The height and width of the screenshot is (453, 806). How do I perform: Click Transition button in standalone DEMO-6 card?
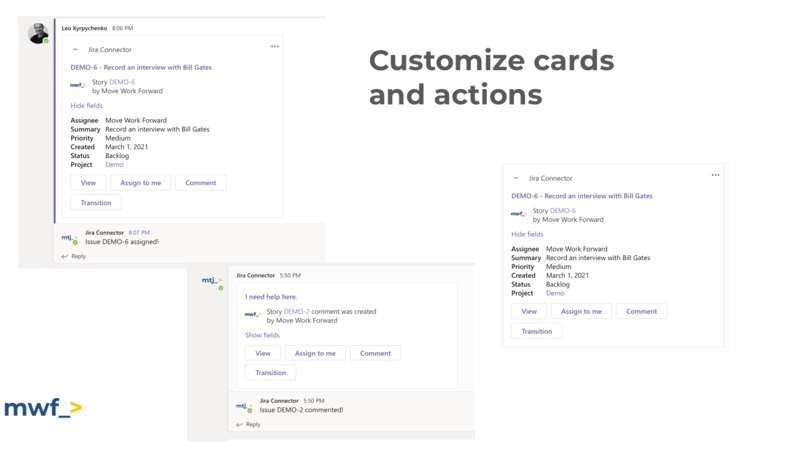point(537,331)
